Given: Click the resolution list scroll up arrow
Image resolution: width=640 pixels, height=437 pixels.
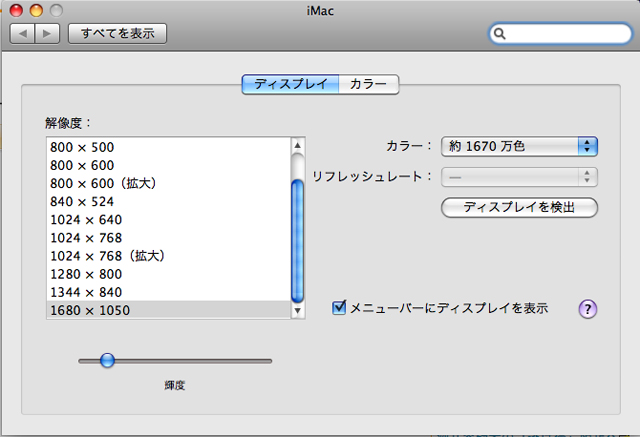Looking at the screenshot, I should pos(298,145).
